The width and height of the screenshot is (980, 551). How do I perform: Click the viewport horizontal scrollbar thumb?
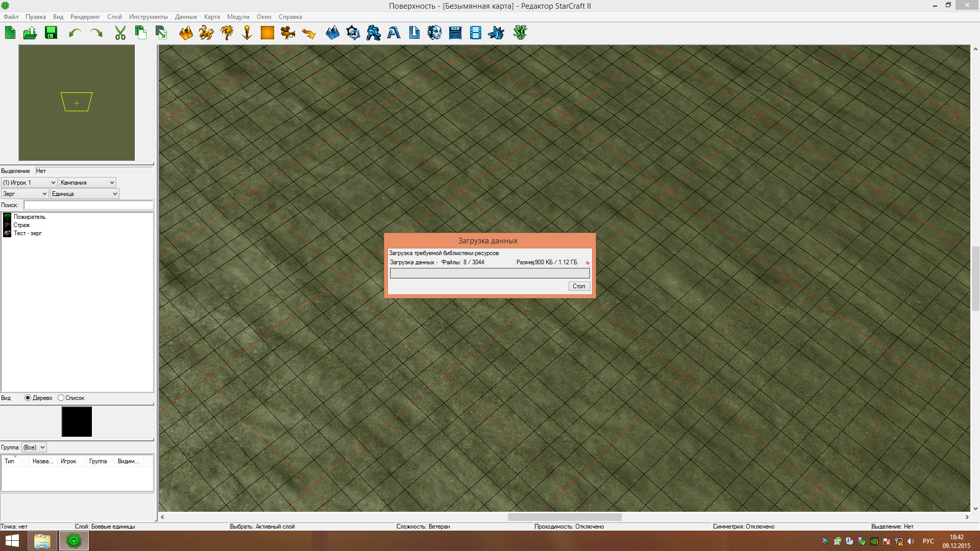[565, 517]
